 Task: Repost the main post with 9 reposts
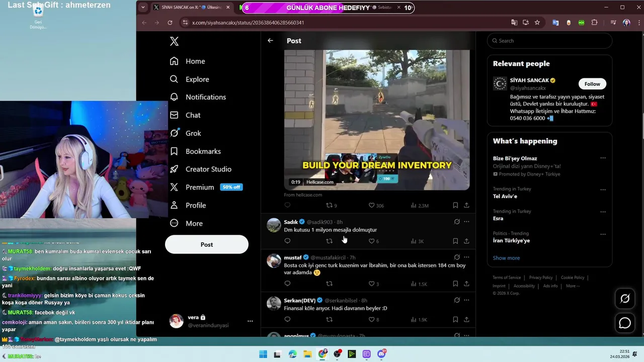click(332, 205)
